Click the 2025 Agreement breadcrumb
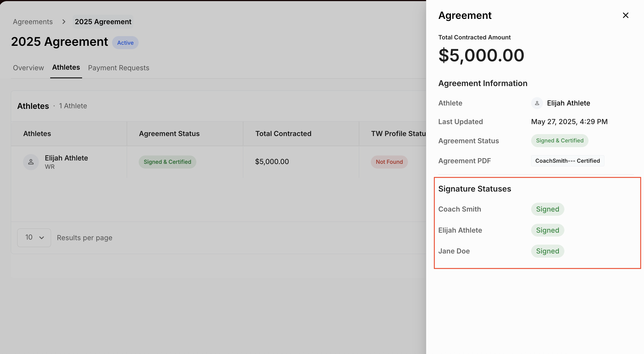This screenshot has width=644, height=354. click(103, 22)
